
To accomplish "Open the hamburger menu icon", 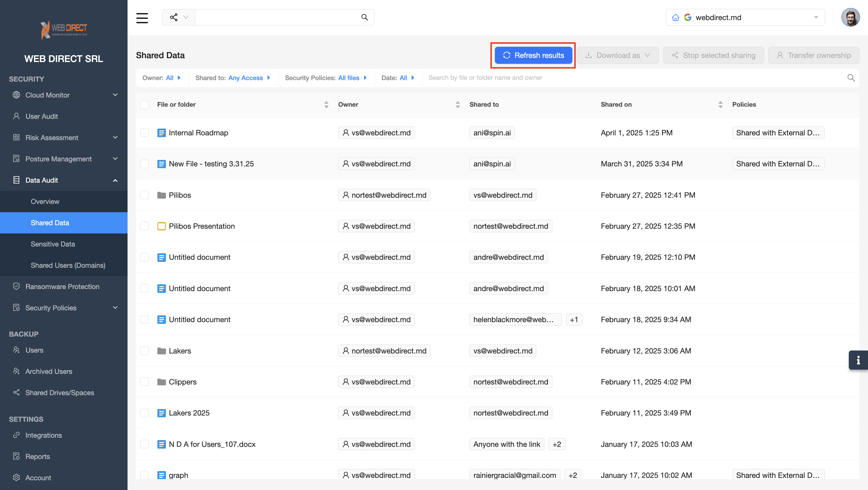I will click(142, 17).
